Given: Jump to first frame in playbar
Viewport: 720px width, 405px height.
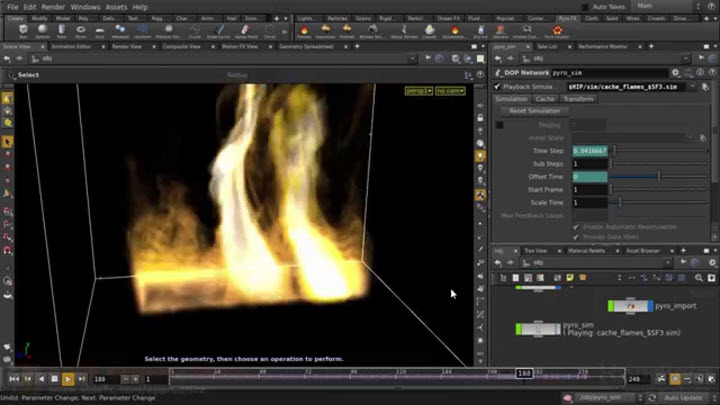Looking at the screenshot, I should (x=13, y=379).
